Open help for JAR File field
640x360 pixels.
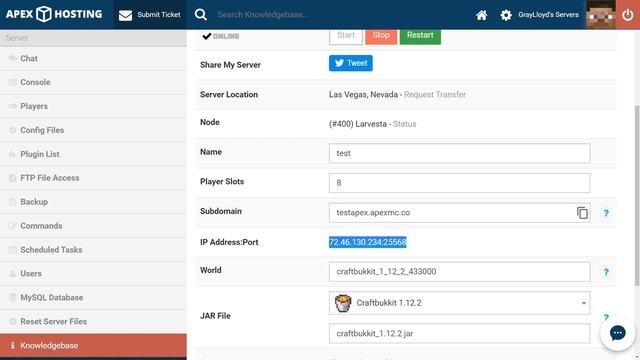point(606,317)
